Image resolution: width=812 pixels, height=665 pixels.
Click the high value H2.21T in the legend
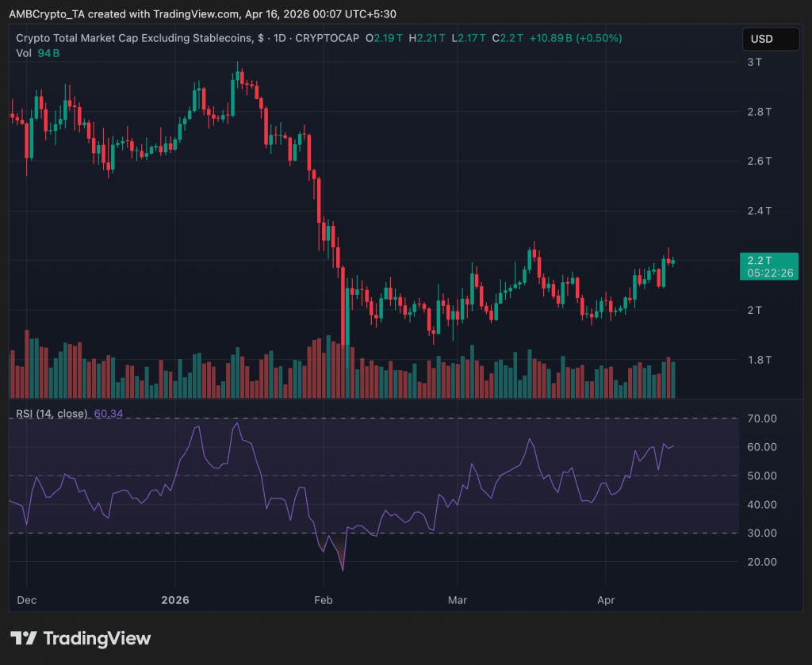click(428, 37)
